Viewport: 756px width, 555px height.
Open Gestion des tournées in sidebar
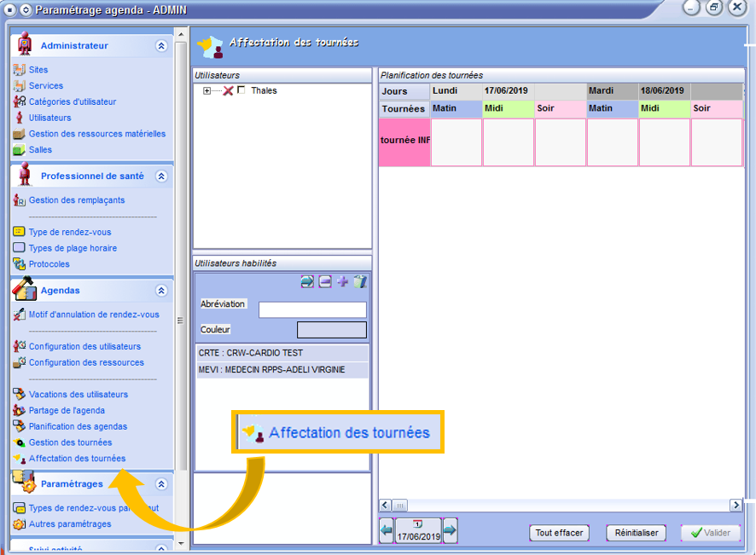(x=70, y=442)
